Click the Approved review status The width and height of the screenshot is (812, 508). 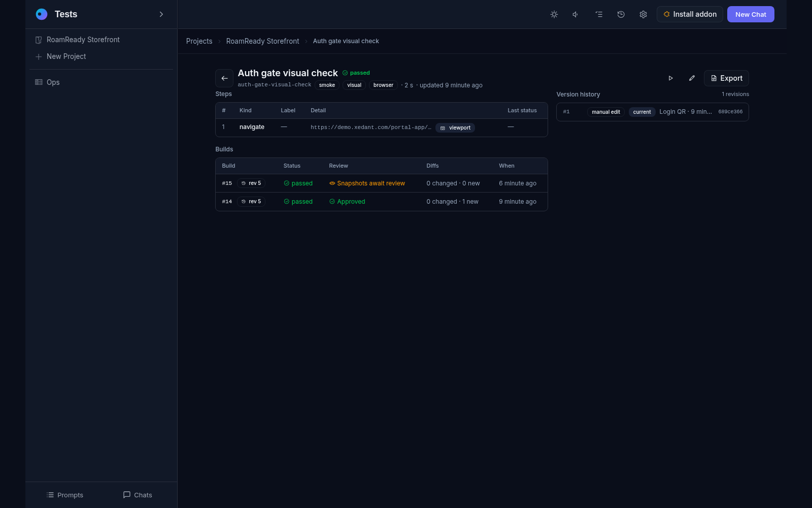click(347, 202)
